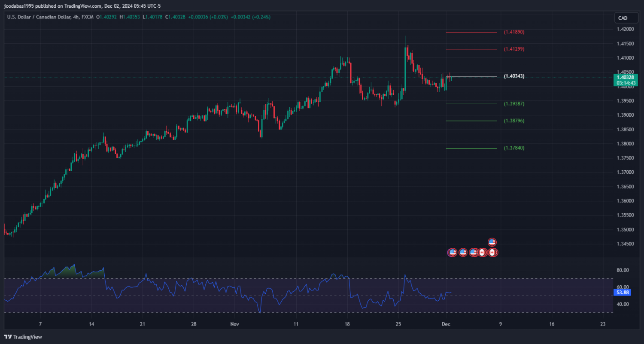This screenshot has height=344, width=644.
Task: Select the red 1.41299 resistance level label
Action: [514, 49]
